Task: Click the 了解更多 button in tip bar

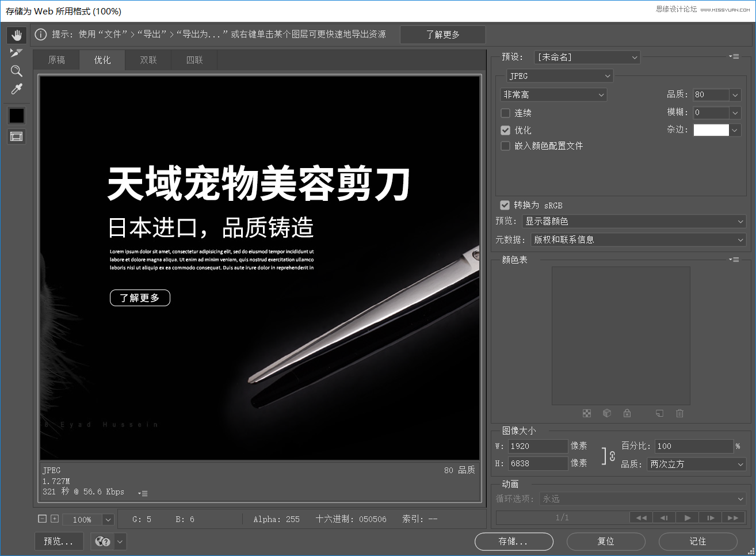Action: click(x=442, y=35)
